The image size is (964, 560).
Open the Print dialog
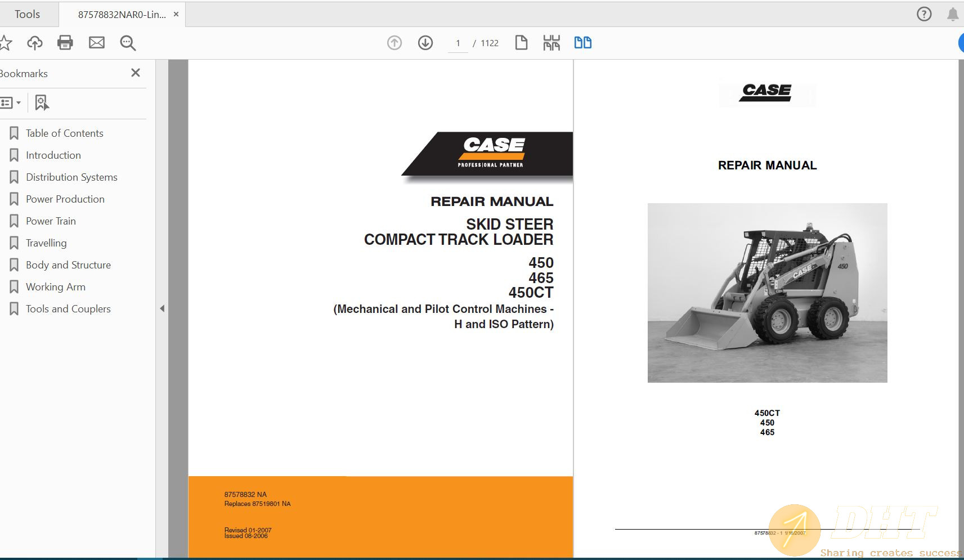[65, 42]
